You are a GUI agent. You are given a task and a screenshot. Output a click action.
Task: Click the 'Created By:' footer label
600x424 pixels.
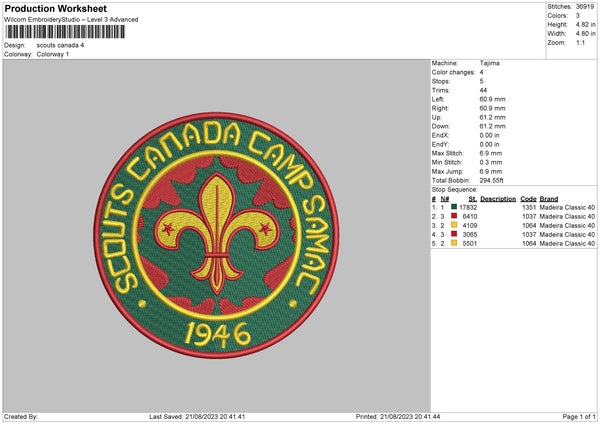[21, 417]
